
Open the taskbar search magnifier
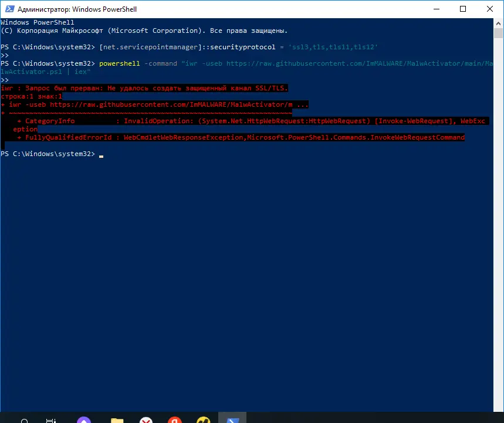tap(25, 420)
